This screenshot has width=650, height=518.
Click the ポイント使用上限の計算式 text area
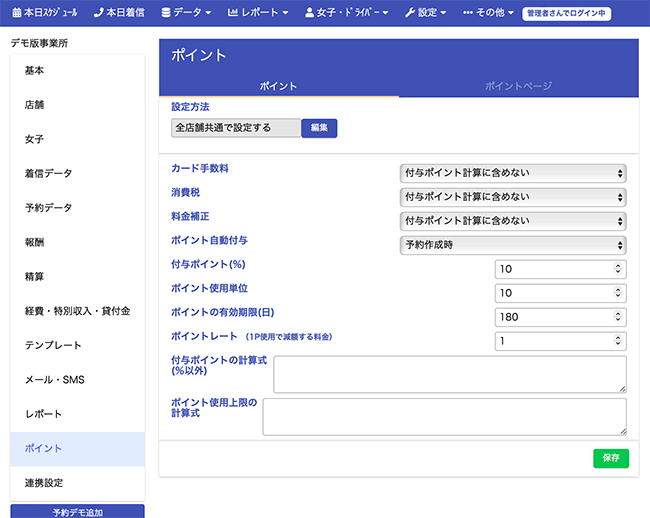[444, 417]
